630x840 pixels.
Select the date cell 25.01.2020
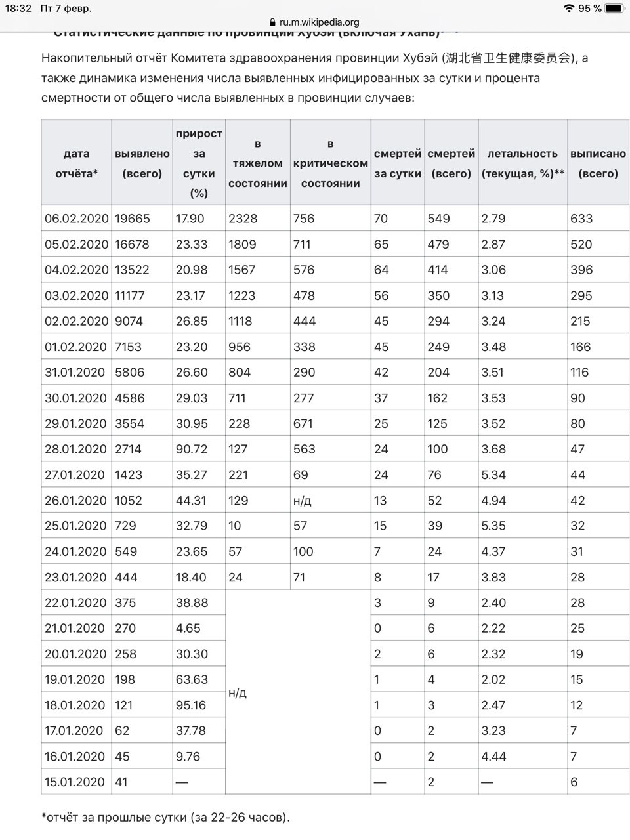(75, 526)
